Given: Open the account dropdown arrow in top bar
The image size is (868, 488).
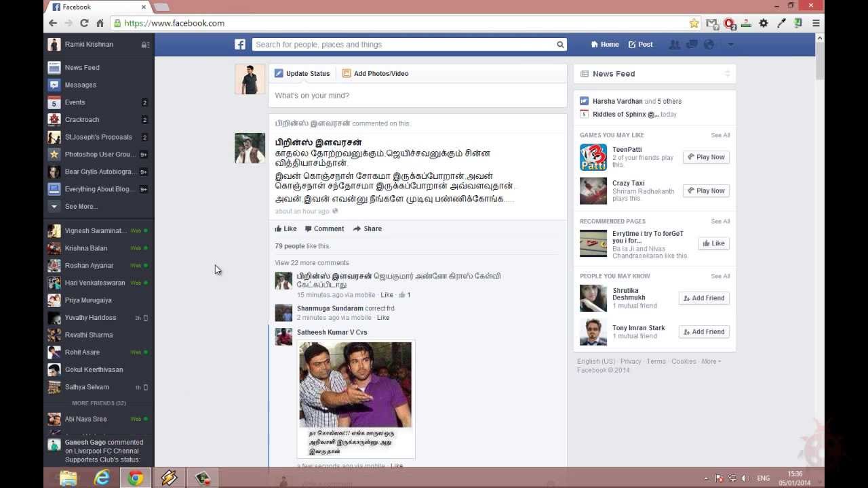Looking at the screenshot, I should tap(730, 44).
